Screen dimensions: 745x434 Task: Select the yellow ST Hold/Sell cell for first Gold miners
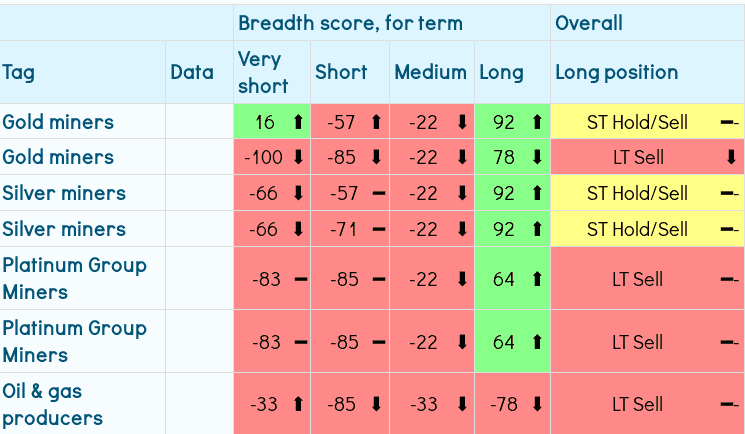pos(637,123)
